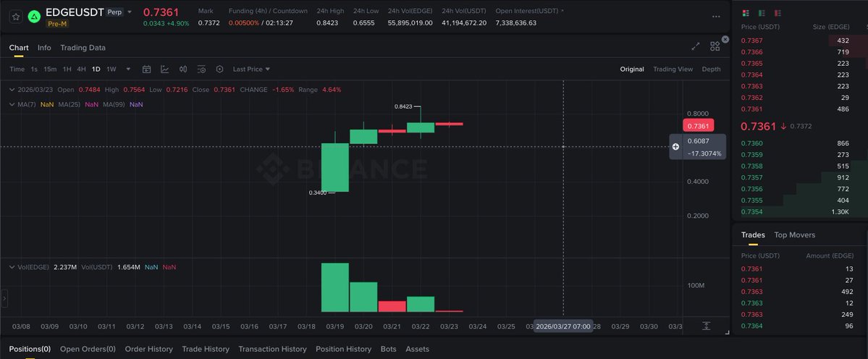Open the Open Orders(0) tab
The height and width of the screenshot is (359, 868).
[x=88, y=349]
